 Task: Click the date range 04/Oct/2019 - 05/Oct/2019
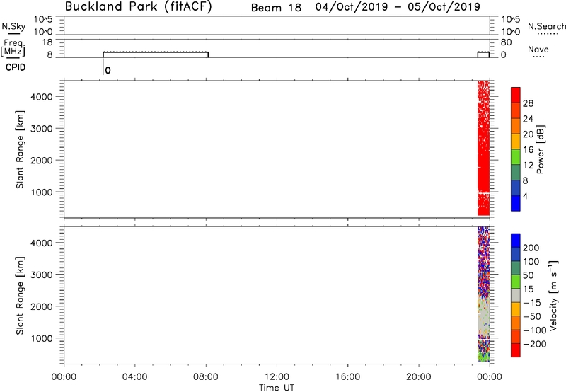398,7
